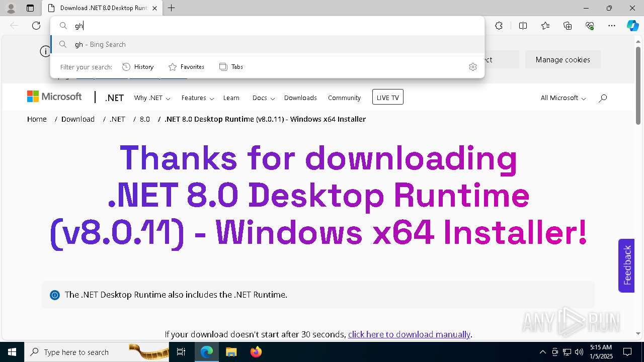Open the volume speaker tray icon
The image size is (644, 362).
[579, 352]
